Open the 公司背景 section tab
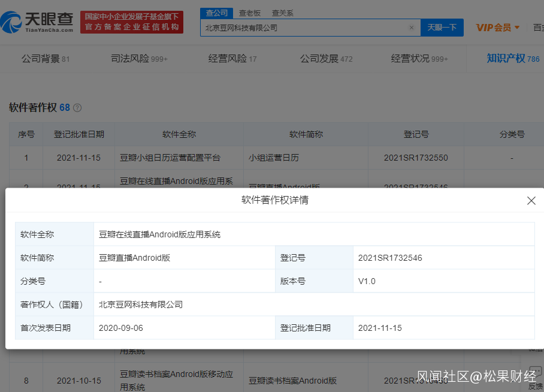The height and width of the screenshot is (392, 544). coord(46,59)
